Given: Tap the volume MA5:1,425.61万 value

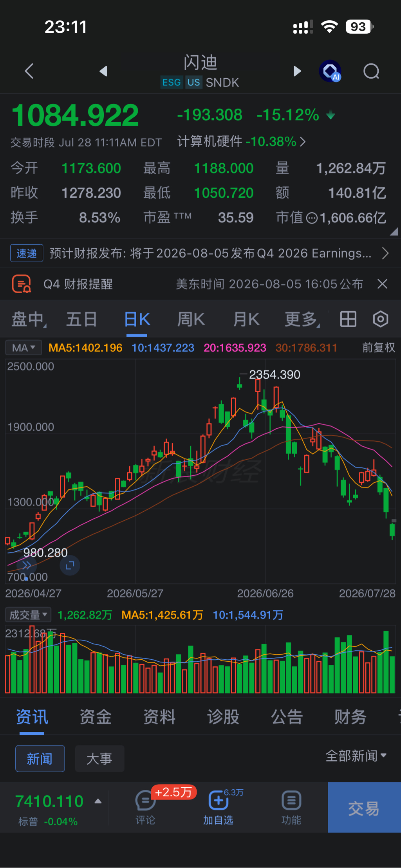Looking at the screenshot, I should (162, 615).
